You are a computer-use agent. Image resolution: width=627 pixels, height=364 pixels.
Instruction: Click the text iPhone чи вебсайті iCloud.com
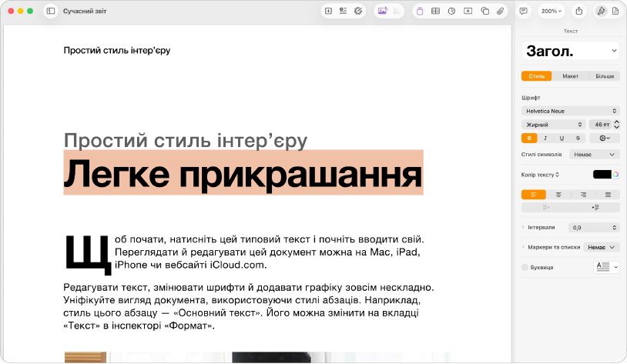click(191, 265)
